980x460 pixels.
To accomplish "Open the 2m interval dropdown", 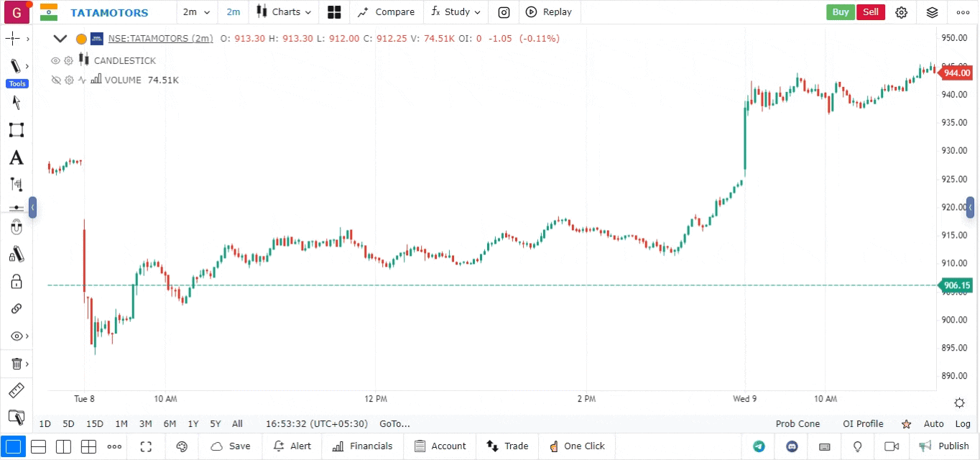I will (x=196, y=12).
